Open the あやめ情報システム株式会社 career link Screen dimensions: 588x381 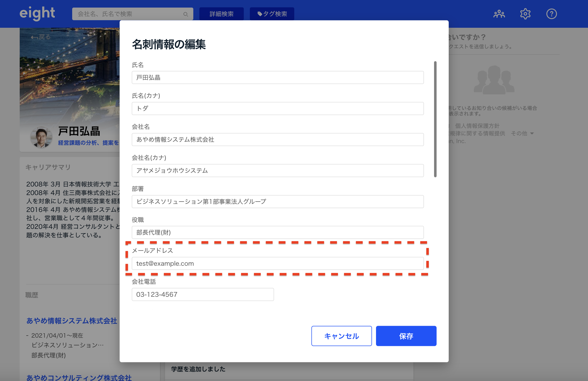(72, 321)
